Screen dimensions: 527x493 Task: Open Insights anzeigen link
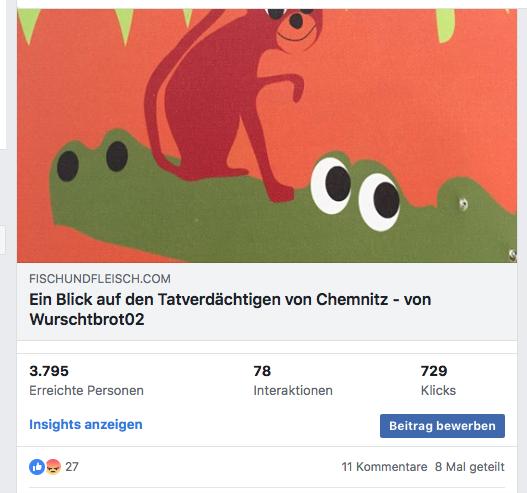point(86,424)
